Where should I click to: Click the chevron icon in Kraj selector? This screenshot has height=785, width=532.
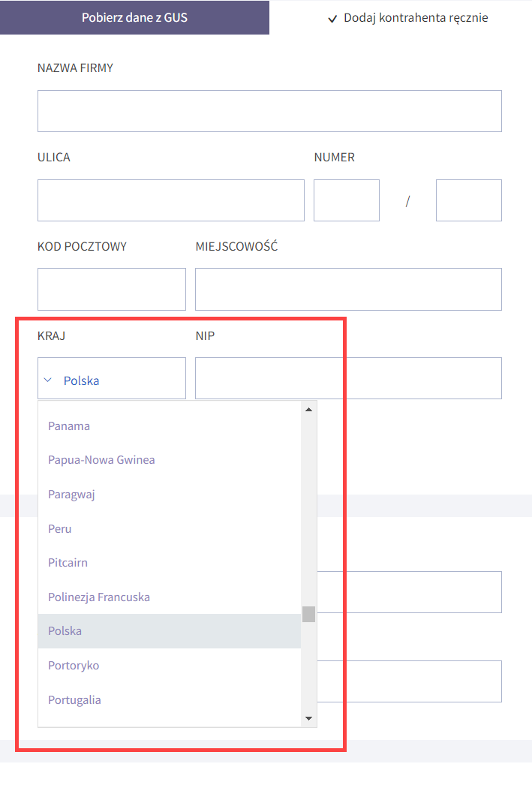(x=48, y=380)
